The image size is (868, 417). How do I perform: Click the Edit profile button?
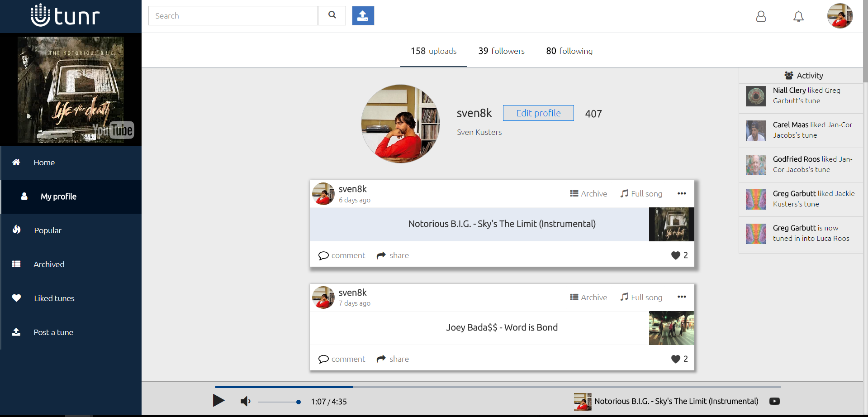(x=538, y=113)
